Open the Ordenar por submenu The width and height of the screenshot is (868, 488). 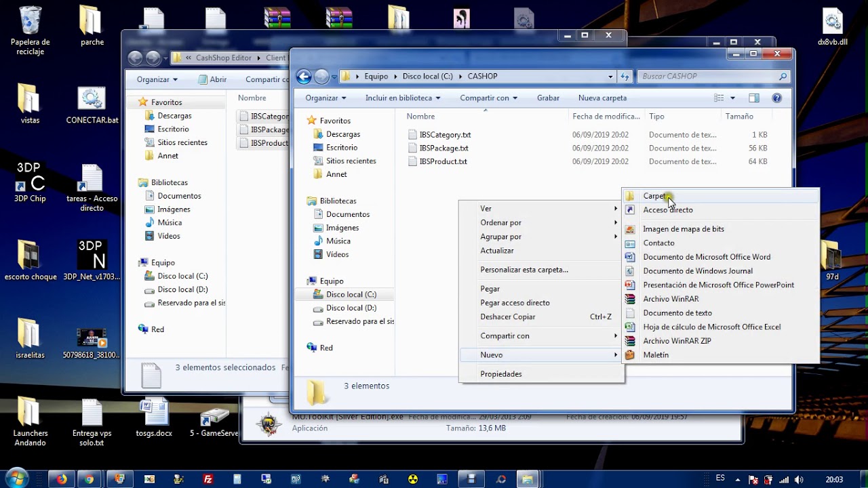(x=542, y=223)
